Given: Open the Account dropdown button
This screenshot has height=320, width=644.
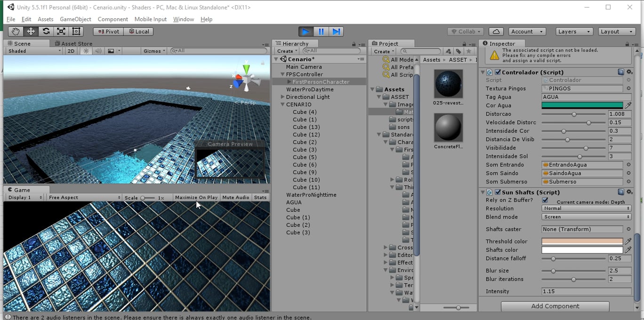Looking at the screenshot, I should (x=527, y=32).
